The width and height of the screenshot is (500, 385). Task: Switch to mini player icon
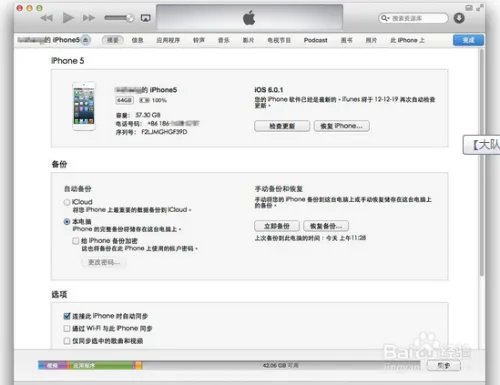click(x=469, y=8)
